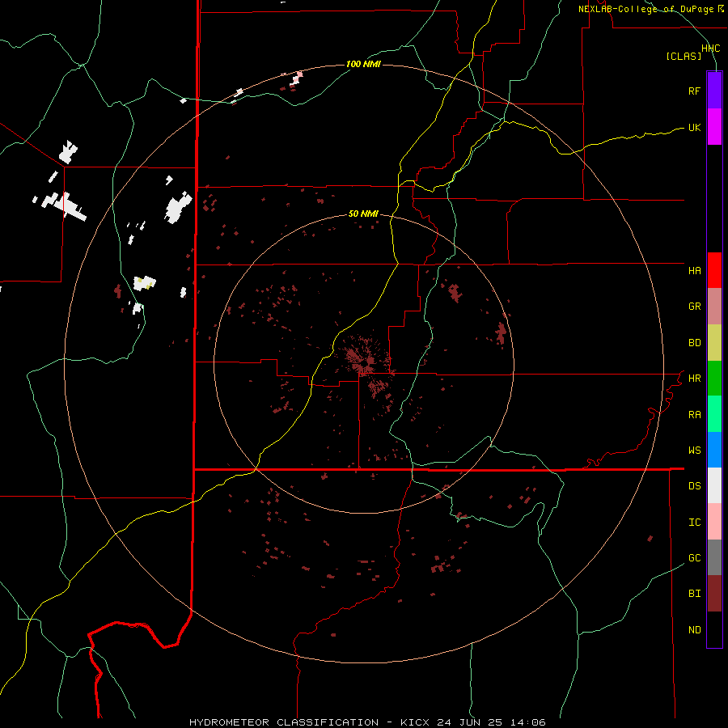Click the GR salmon legend swatch
The image size is (728, 728).
coord(714,306)
